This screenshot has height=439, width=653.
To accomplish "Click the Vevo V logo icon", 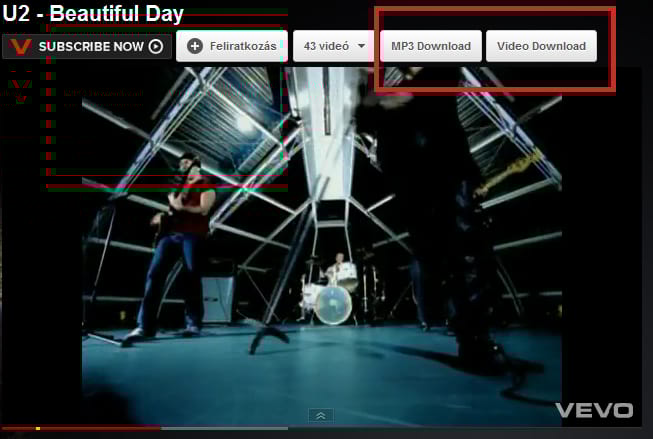I will point(20,46).
